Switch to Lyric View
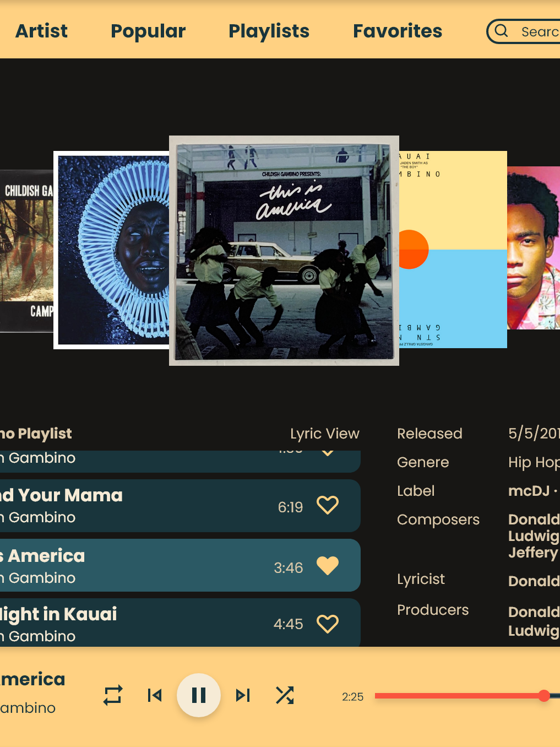The image size is (560, 747). click(325, 434)
